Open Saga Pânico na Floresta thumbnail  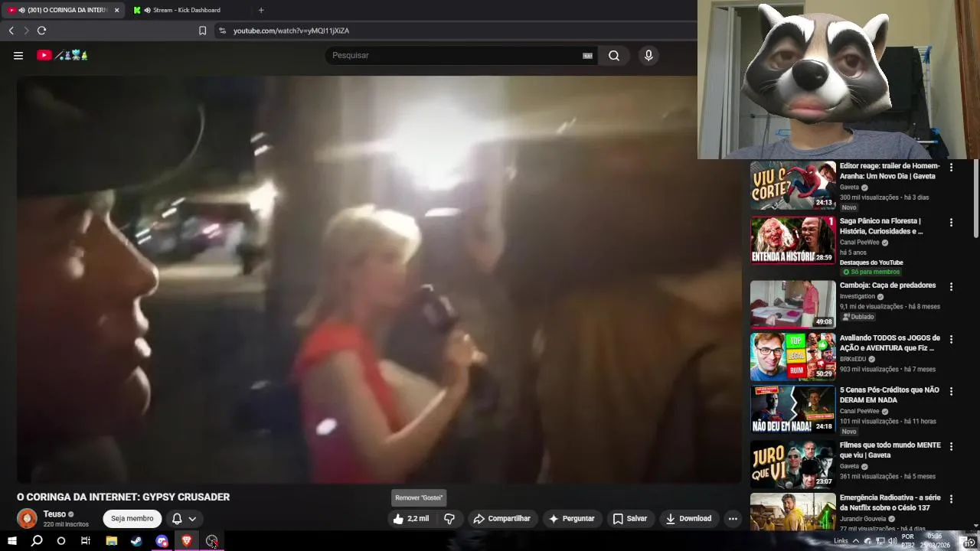[x=792, y=240]
